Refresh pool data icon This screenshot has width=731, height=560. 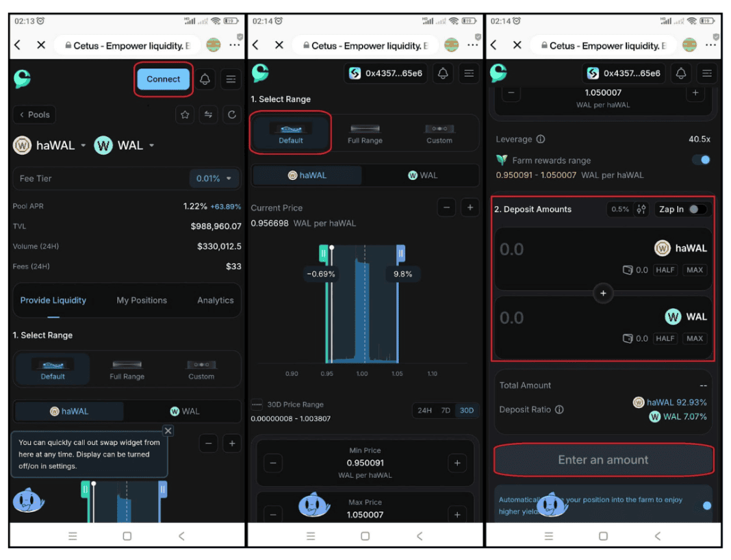point(232,115)
